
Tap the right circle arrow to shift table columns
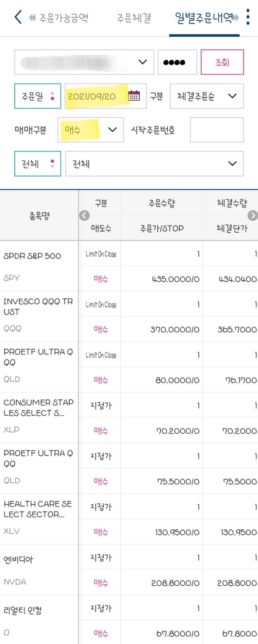(253, 216)
